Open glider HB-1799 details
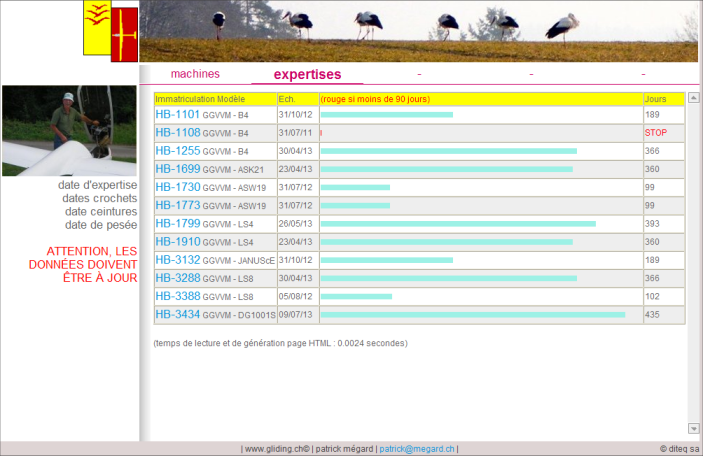This screenshot has width=703, height=456. (x=178, y=223)
